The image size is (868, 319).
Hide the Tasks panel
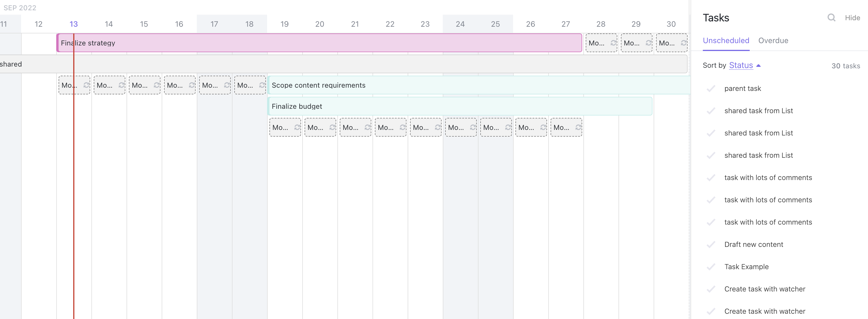(x=852, y=18)
